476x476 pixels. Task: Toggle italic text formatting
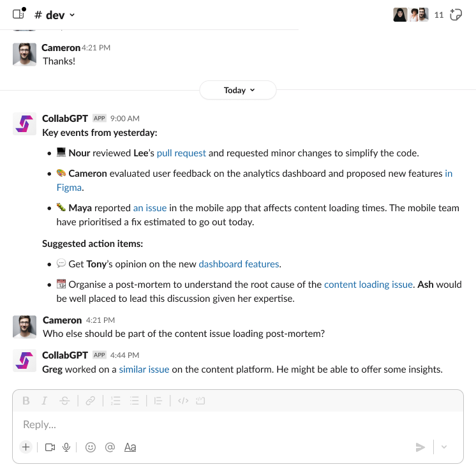pyautogui.click(x=45, y=401)
